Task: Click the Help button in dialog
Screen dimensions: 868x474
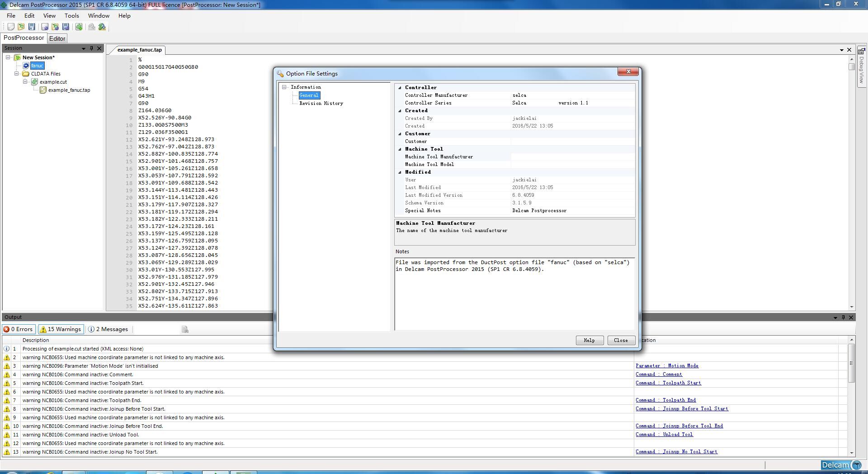Action: 590,341
